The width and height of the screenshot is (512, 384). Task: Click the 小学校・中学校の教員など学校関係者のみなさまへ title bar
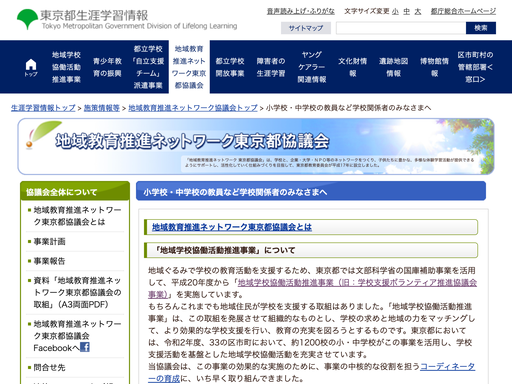click(311, 192)
